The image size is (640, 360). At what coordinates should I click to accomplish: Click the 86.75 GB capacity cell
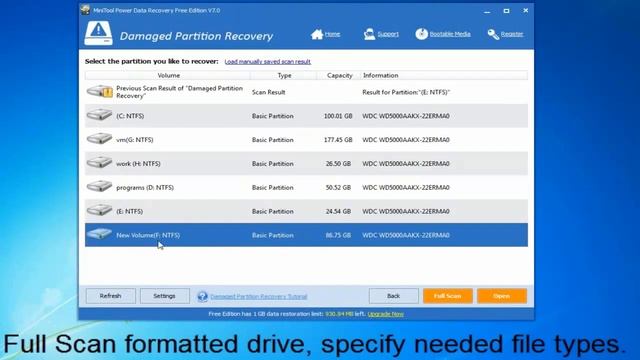pos(338,235)
